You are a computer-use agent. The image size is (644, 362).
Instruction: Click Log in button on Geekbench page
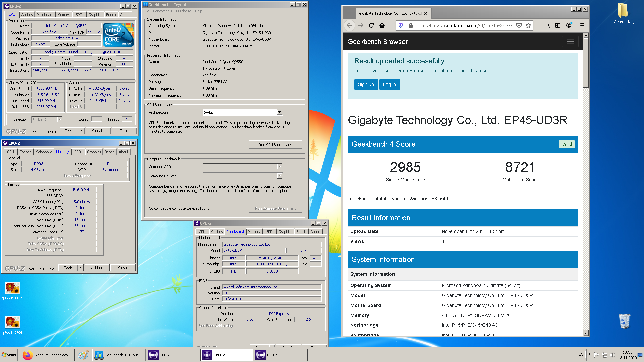coord(389,84)
